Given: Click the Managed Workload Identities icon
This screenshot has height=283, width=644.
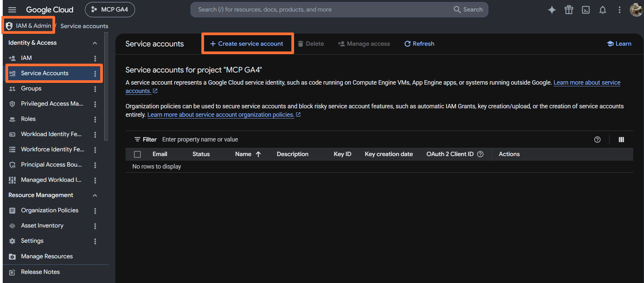Looking at the screenshot, I should (x=12, y=180).
